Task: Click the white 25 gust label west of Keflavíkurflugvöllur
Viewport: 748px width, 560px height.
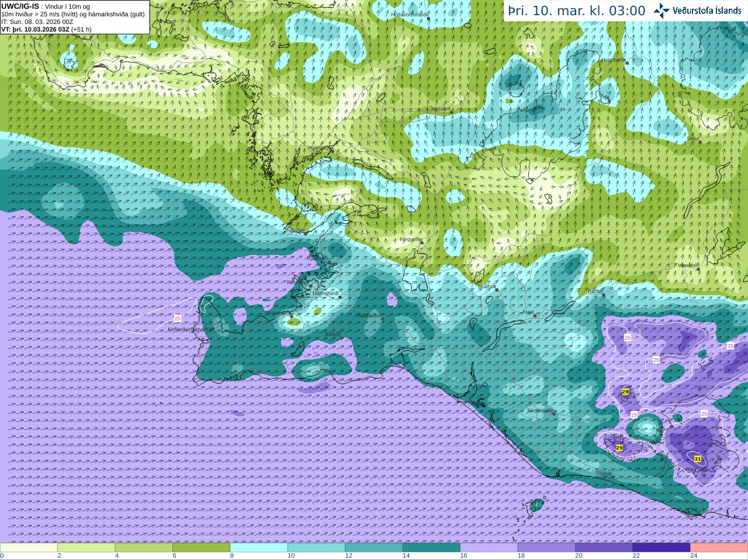Action: coord(178,318)
